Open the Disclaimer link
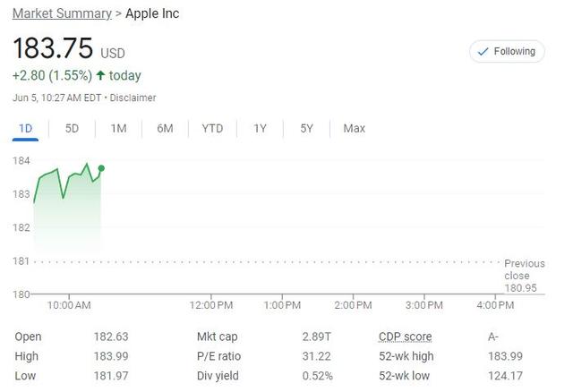Image resolution: width=573 pixels, height=392 pixels. pos(133,97)
